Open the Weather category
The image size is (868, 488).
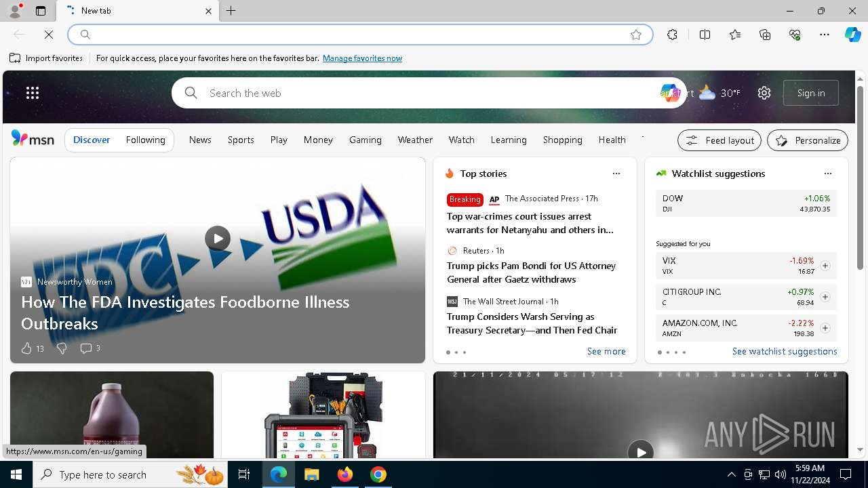click(415, 140)
